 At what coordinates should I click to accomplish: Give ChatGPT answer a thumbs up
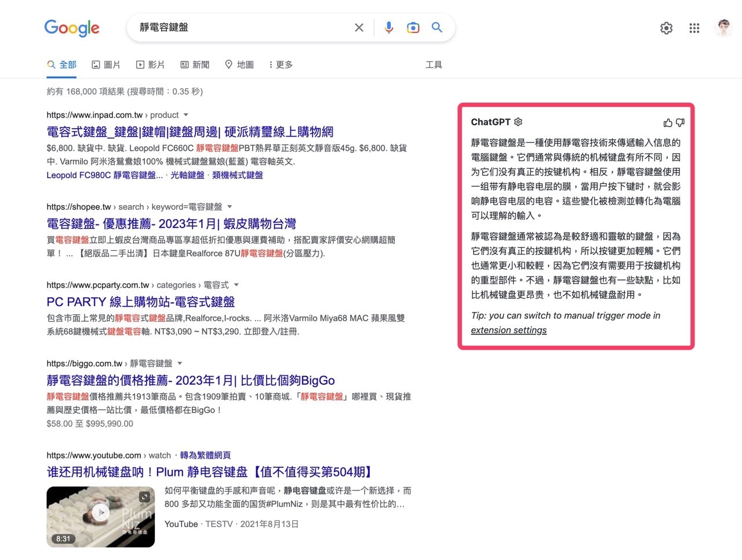(668, 122)
